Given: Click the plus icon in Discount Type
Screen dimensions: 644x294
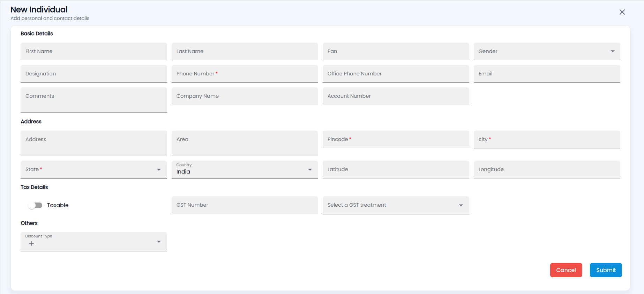Looking at the screenshot, I should coord(31,243).
